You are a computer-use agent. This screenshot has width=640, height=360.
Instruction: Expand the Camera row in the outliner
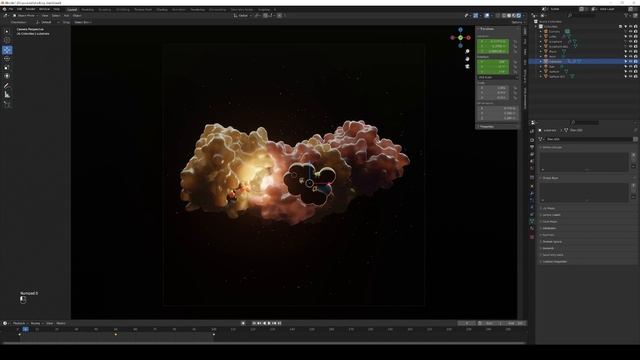pyautogui.click(x=541, y=31)
